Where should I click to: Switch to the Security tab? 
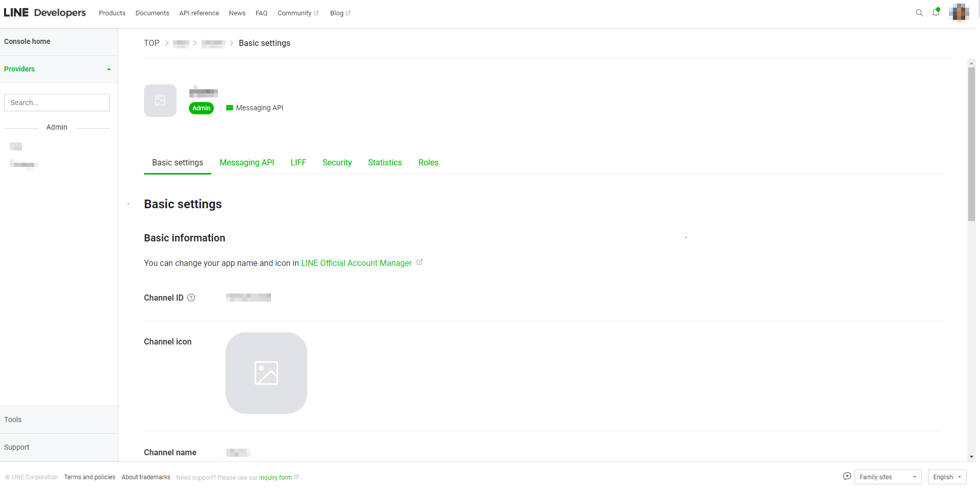337,162
